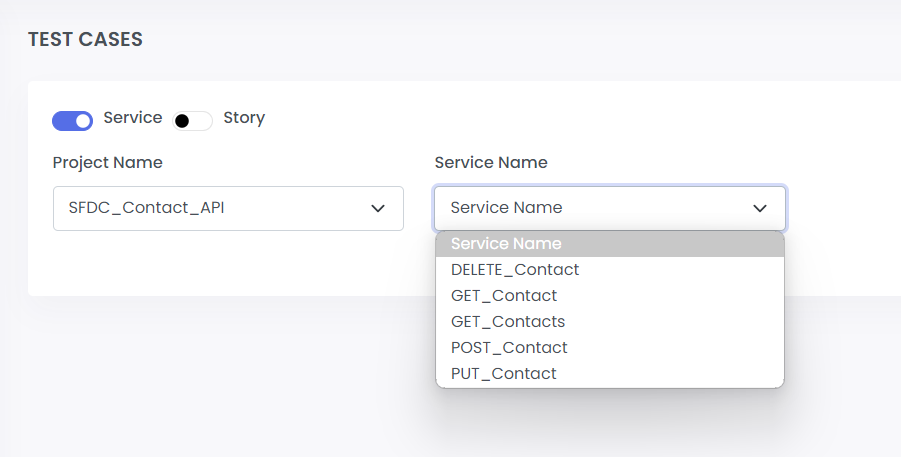Select the highlighted Service Name placeholder option
The height and width of the screenshot is (457, 901).
coord(610,244)
